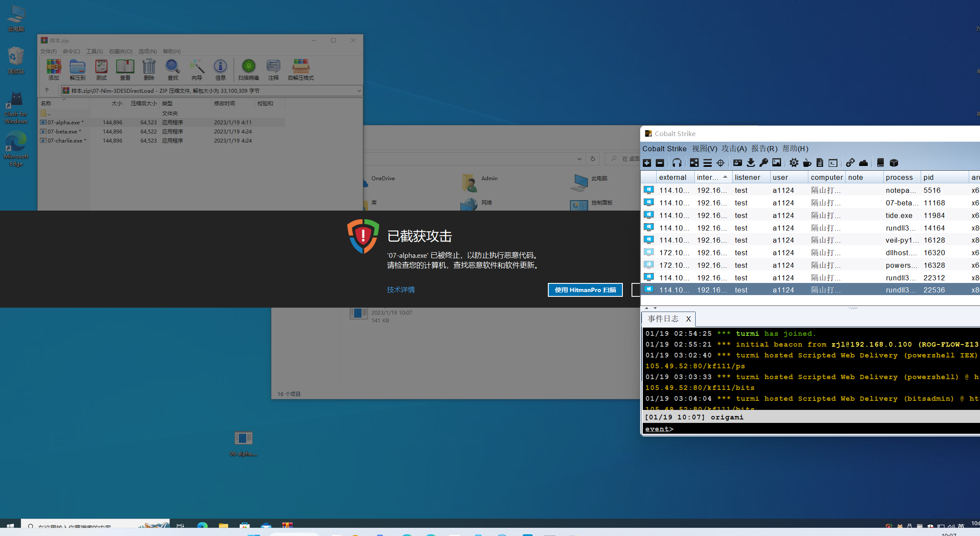Click WinRAR 解压到 extract-to icon
Image resolution: width=980 pixels, height=536 pixels.
coord(78,70)
